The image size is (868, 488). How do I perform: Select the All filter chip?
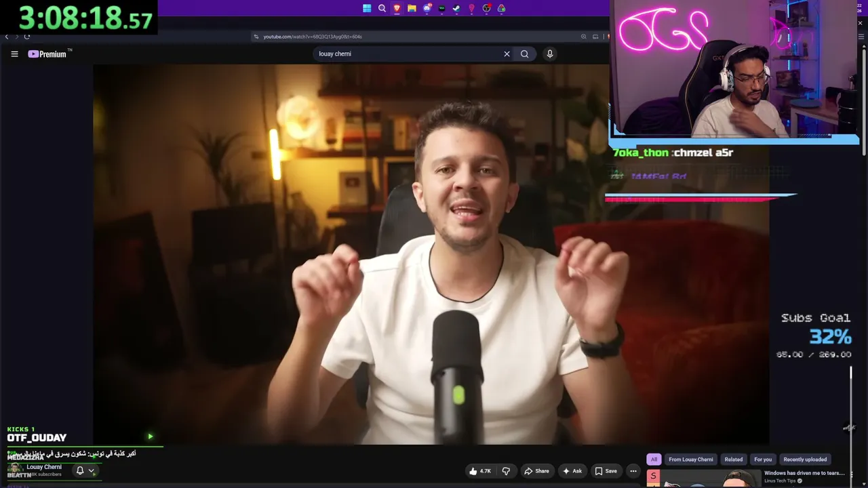pyautogui.click(x=654, y=460)
